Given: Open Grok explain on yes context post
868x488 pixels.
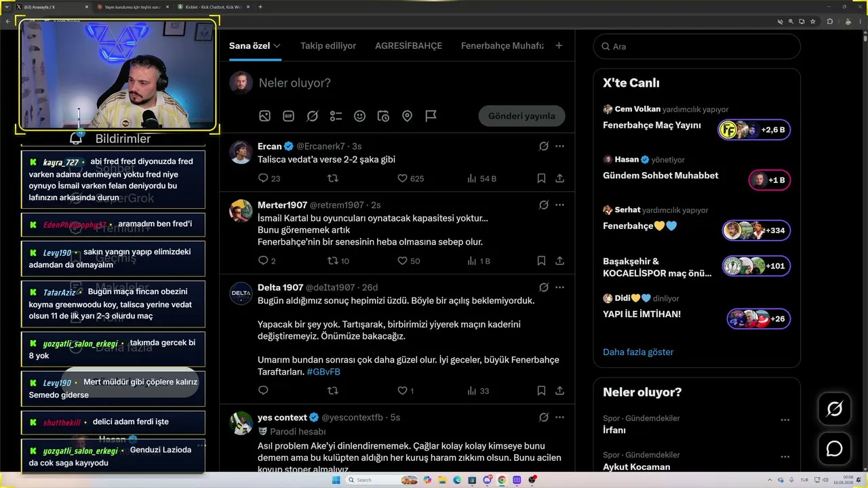Looking at the screenshot, I should click(543, 418).
